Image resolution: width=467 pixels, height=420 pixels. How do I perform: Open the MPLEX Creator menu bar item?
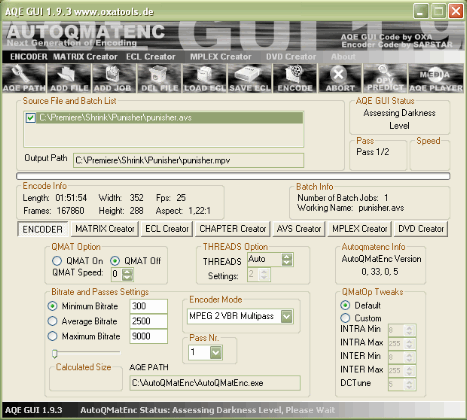click(221, 57)
